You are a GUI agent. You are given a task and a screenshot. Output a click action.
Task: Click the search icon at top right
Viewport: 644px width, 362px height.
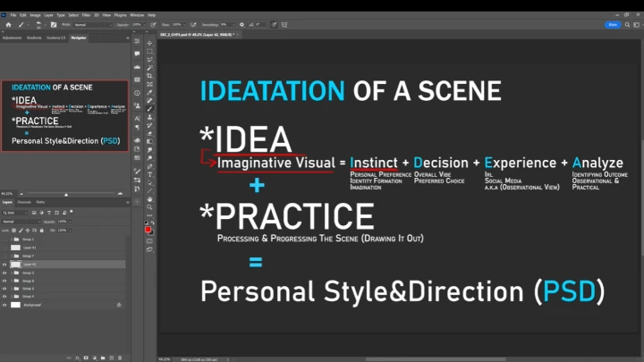click(627, 25)
